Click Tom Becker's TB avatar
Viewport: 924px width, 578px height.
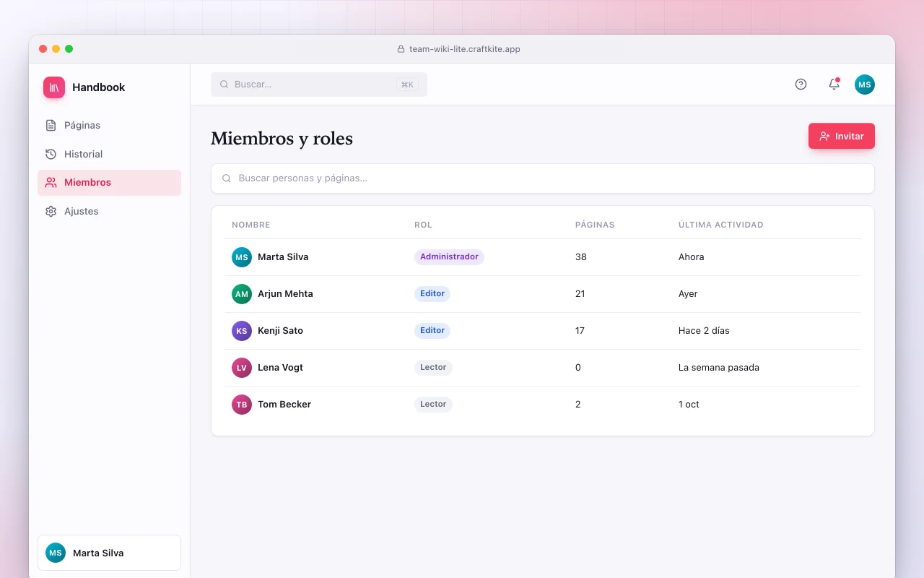pos(242,405)
